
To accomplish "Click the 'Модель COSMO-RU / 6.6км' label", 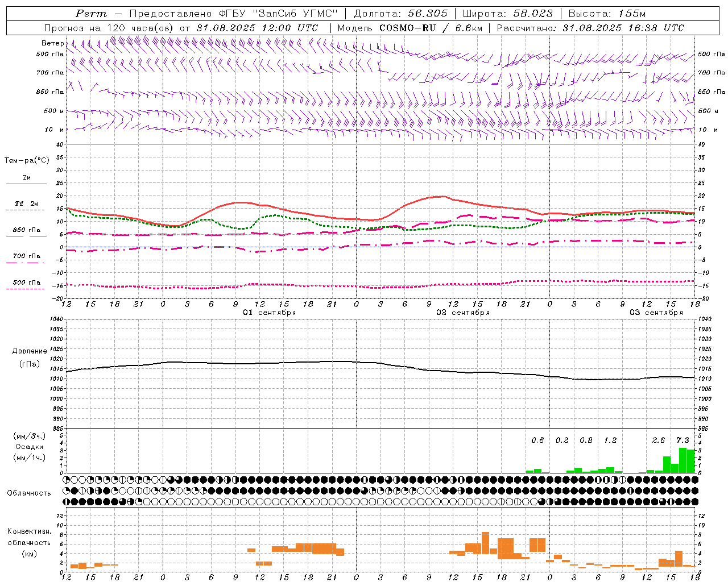I will pos(410,28).
